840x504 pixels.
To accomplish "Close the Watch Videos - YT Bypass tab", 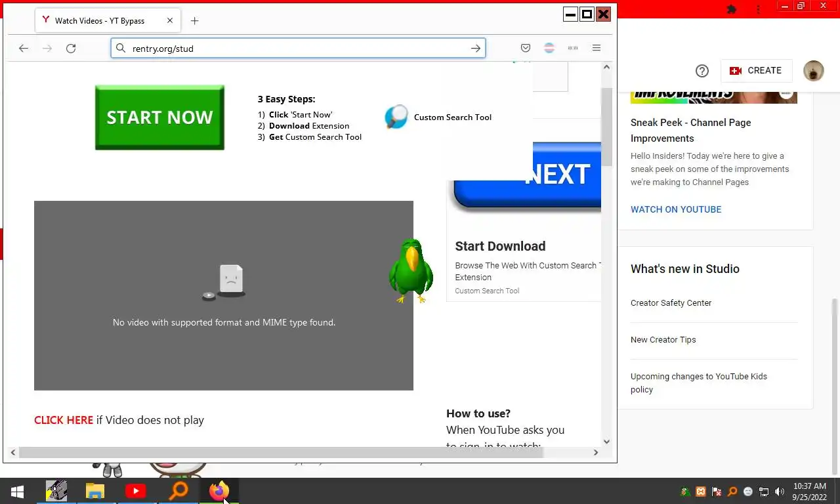I will tap(170, 20).
